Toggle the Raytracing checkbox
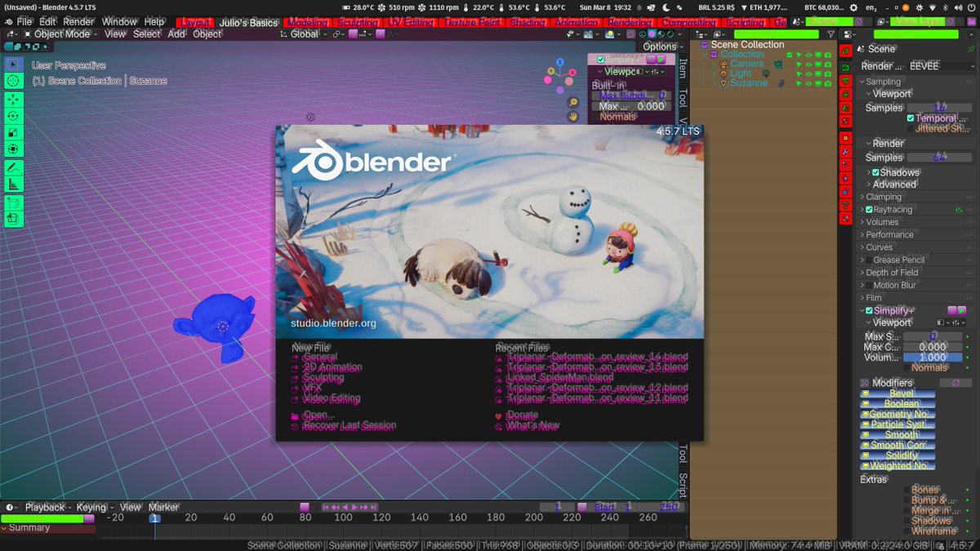The image size is (980, 551). pyautogui.click(x=869, y=210)
